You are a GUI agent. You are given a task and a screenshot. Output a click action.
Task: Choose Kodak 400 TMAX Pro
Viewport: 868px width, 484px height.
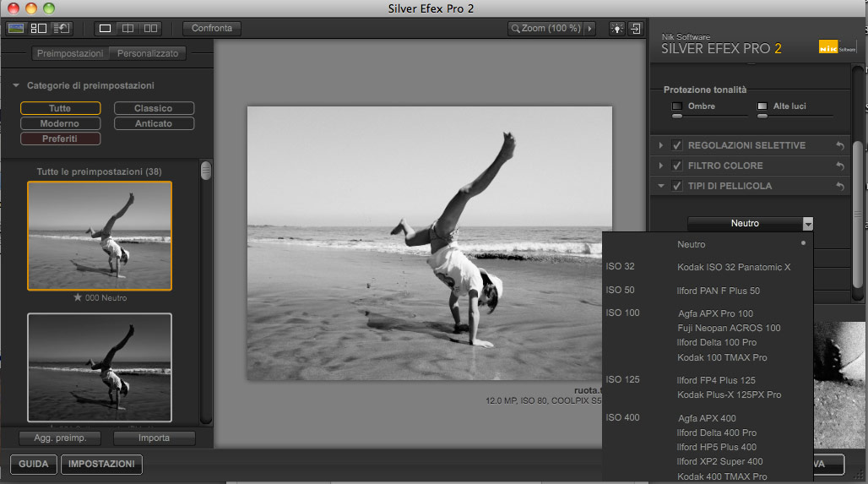(722, 476)
